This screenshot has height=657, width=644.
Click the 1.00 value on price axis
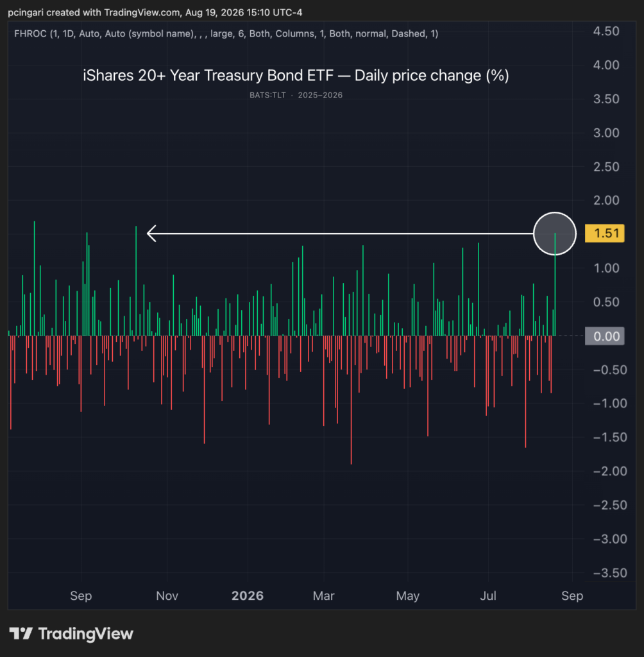[x=606, y=268]
